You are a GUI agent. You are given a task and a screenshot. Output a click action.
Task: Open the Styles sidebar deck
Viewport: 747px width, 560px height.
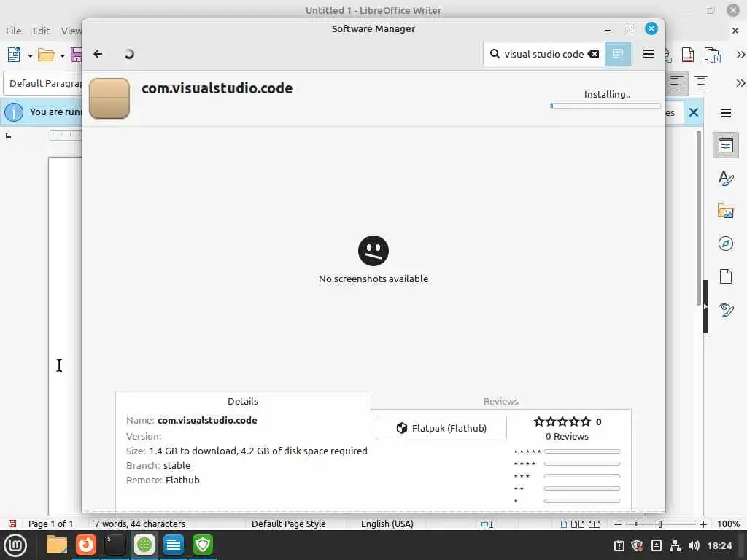click(726, 178)
